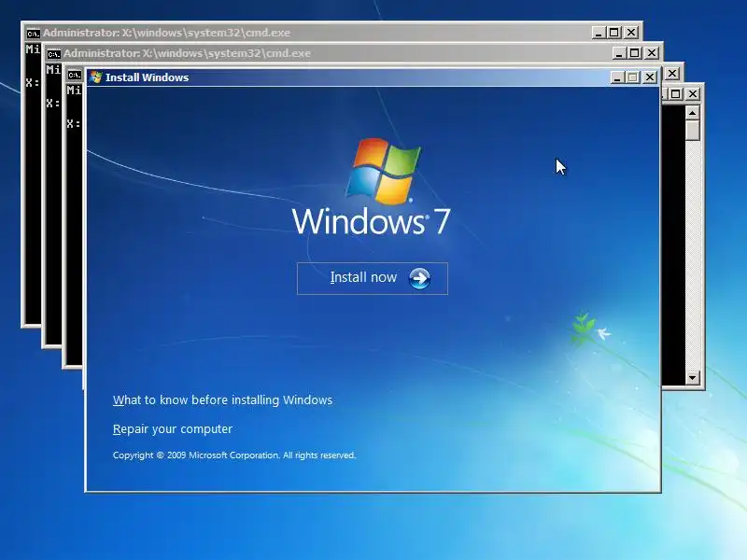Select the second cmd.exe window title bar text
The width and height of the screenshot is (747, 560).
point(187,53)
